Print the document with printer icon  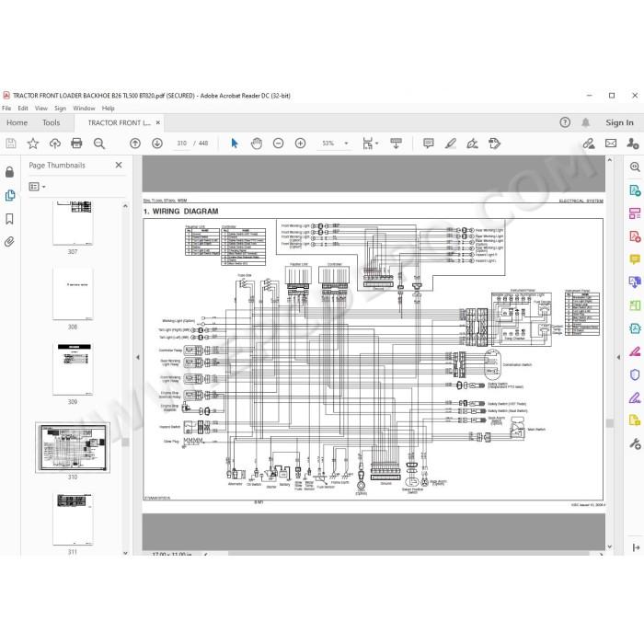pyautogui.click(x=76, y=144)
